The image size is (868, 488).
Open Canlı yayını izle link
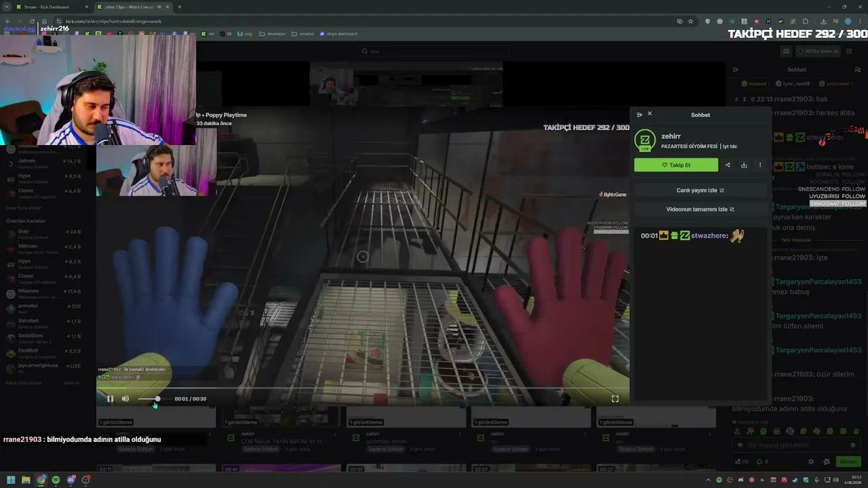tap(701, 190)
